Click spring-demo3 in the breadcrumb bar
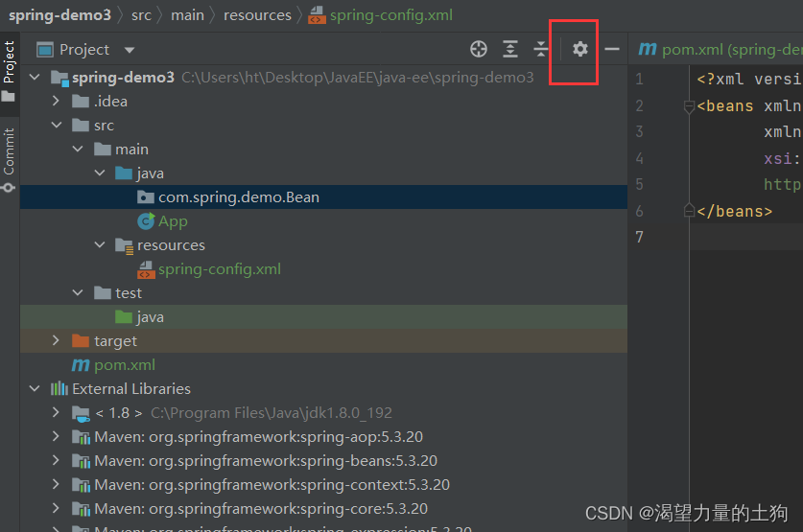 (x=59, y=14)
